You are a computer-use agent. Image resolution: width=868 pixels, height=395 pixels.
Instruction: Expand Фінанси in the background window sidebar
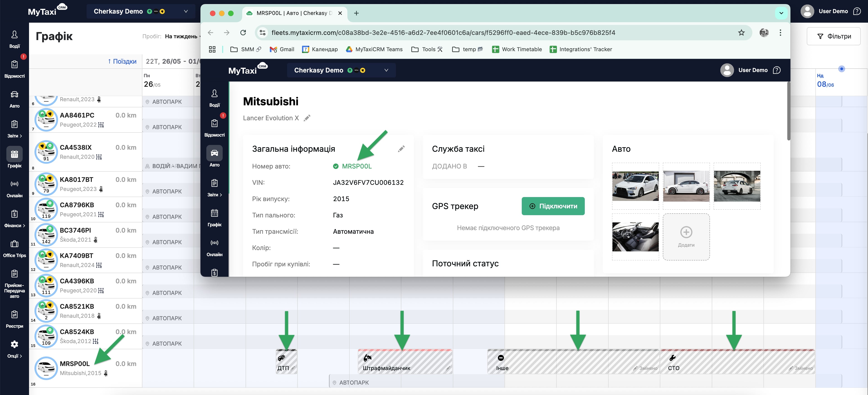pos(14,219)
